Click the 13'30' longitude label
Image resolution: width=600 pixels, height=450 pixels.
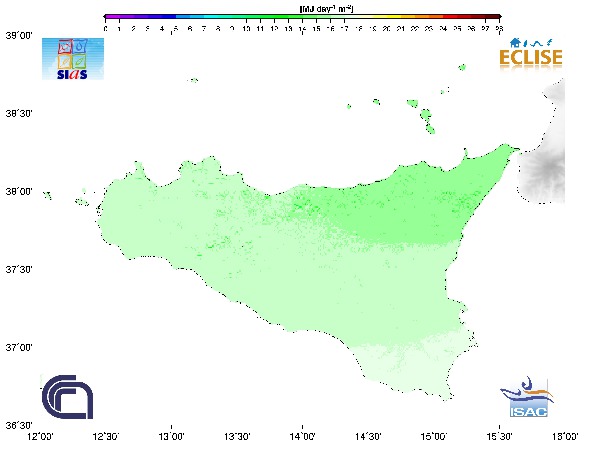point(237,437)
